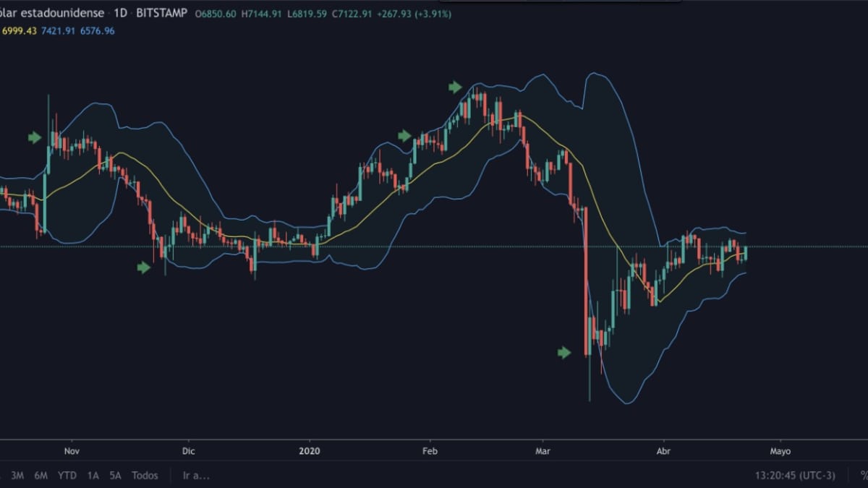The image size is (868, 488).
Task: Toggle the percentage (%) scale button
Action: (x=863, y=475)
